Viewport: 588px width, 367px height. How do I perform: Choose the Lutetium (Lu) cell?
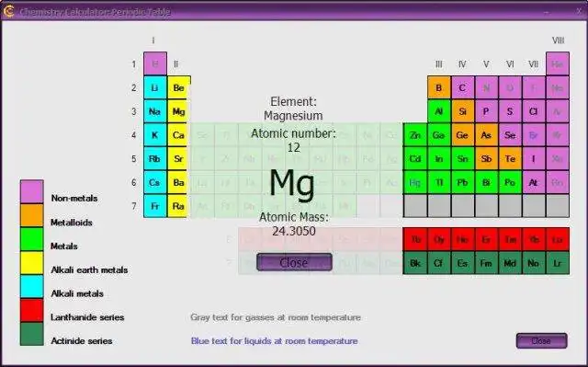[x=558, y=239]
